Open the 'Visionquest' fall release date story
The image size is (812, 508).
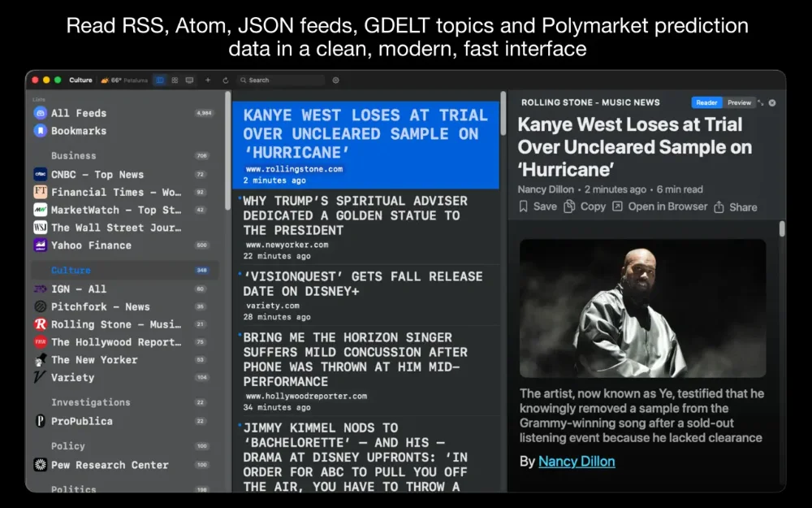(x=365, y=296)
